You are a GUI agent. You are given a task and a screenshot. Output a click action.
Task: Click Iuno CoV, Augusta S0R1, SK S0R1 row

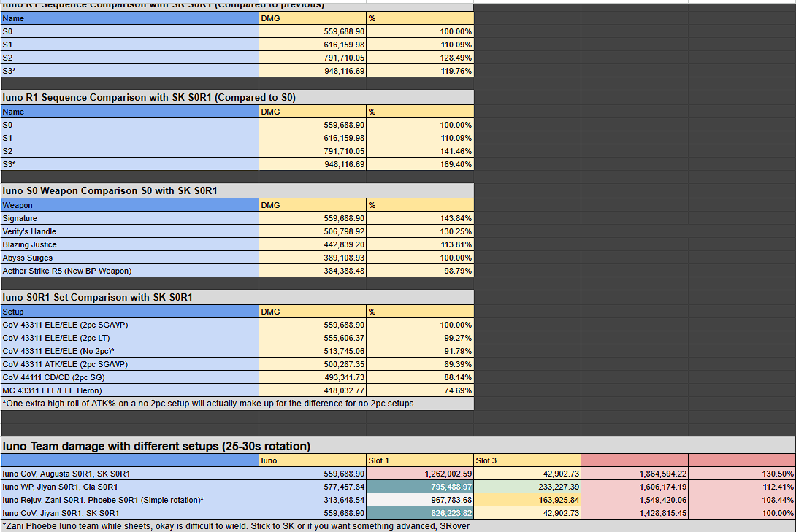(130, 474)
